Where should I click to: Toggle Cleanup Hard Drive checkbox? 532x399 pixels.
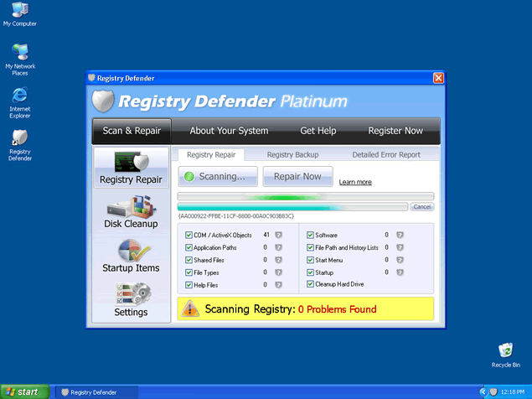click(x=310, y=284)
